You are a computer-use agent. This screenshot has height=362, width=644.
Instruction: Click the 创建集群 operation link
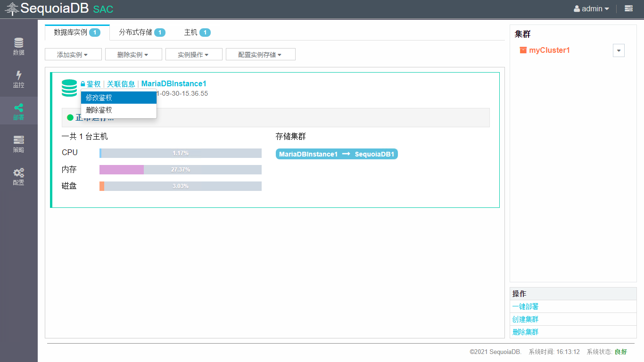pos(525,319)
